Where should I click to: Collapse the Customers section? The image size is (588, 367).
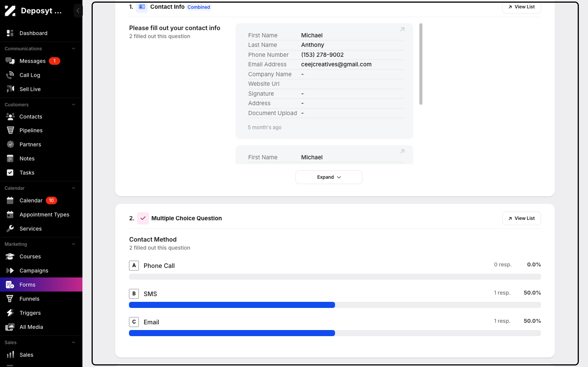tap(74, 105)
